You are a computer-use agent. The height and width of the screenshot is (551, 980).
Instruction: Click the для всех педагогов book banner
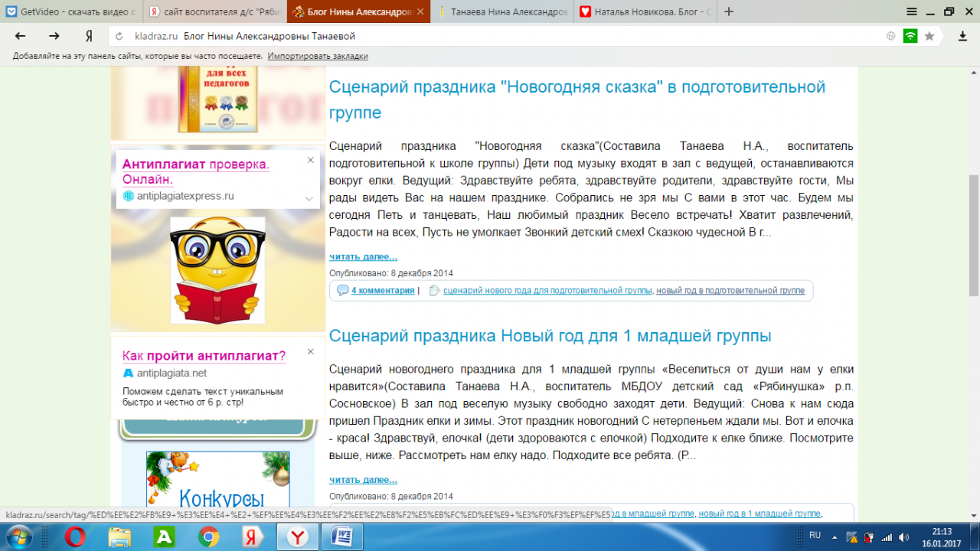(x=217, y=101)
